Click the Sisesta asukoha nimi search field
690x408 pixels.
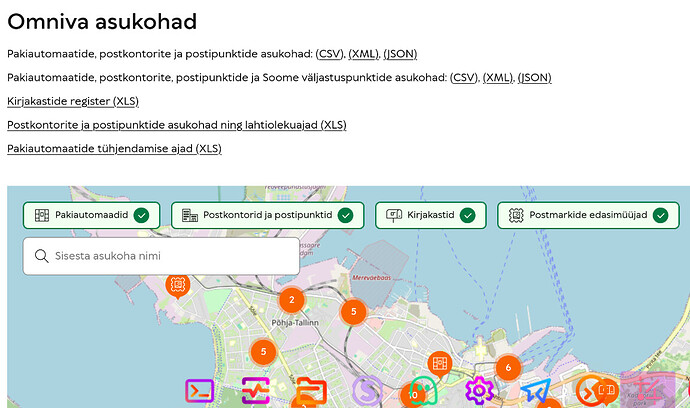click(x=161, y=256)
